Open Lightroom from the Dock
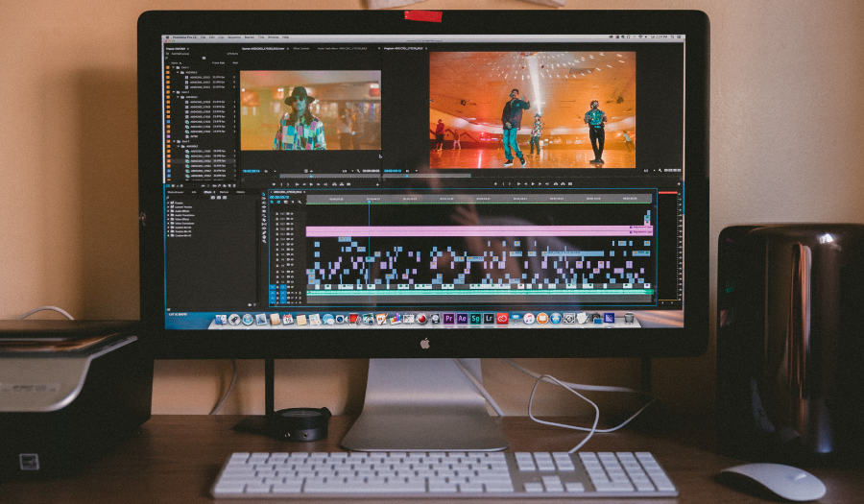This screenshot has width=864, height=504. click(489, 318)
